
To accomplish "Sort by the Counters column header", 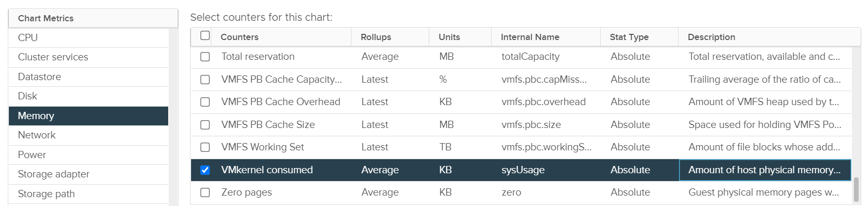I will click(x=239, y=37).
